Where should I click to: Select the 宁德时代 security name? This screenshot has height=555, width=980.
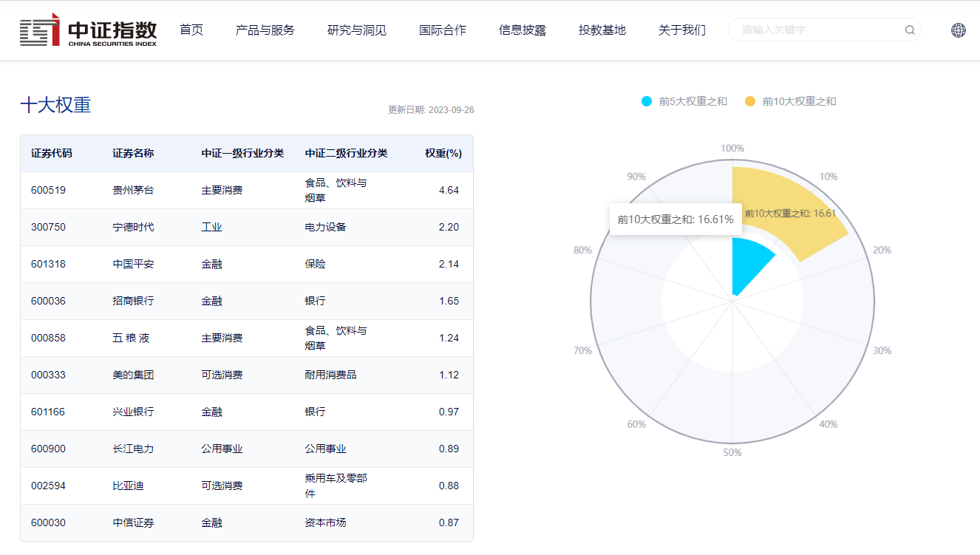click(133, 227)
